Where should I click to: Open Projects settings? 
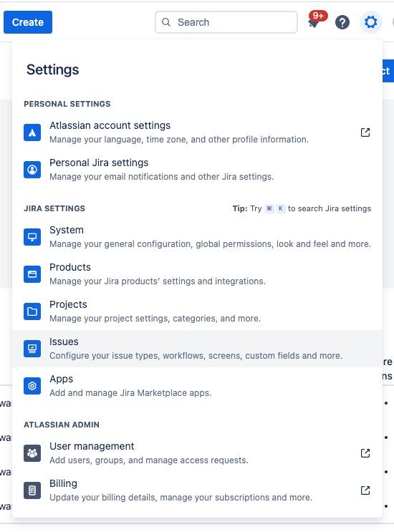(197, 311)
